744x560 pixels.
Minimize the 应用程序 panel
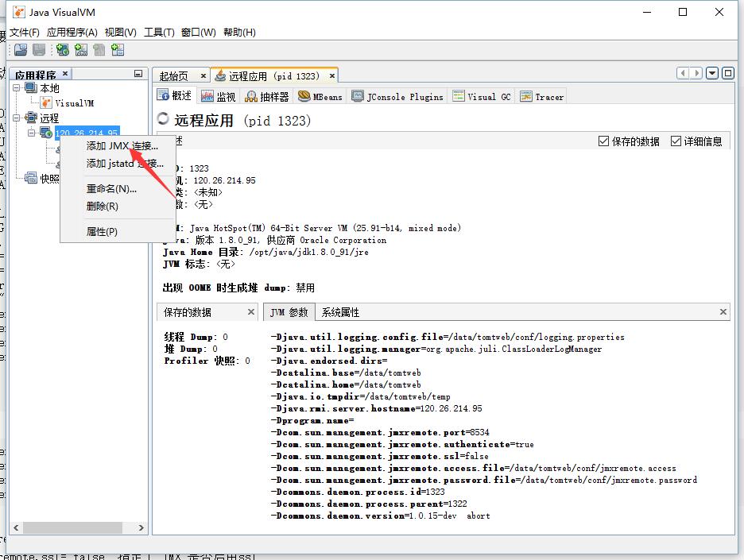click(138, 74)
